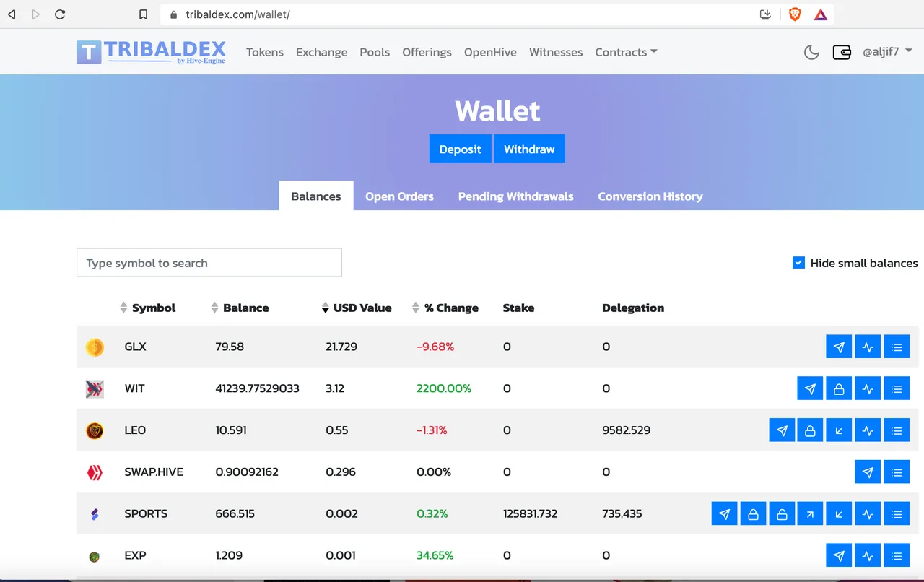Switch to Open Orders tab

click(399, 196)
